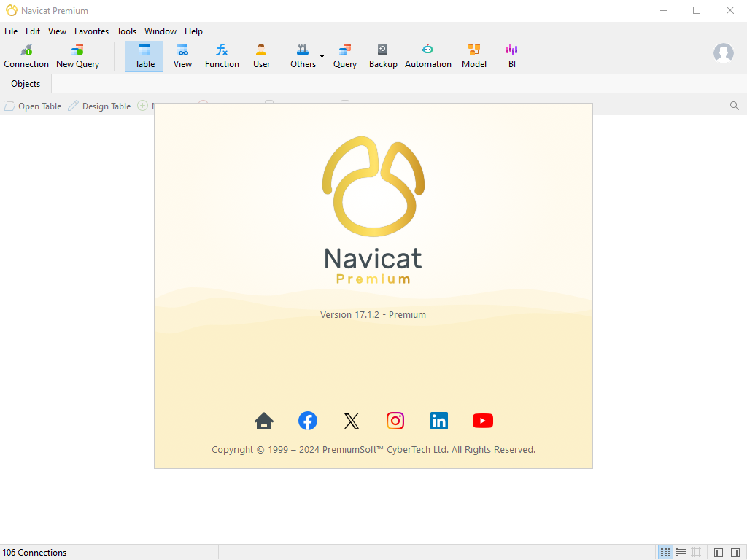
Task: Open the Facebook link icon
Action: pyautogui.click(x=308, y=421)
